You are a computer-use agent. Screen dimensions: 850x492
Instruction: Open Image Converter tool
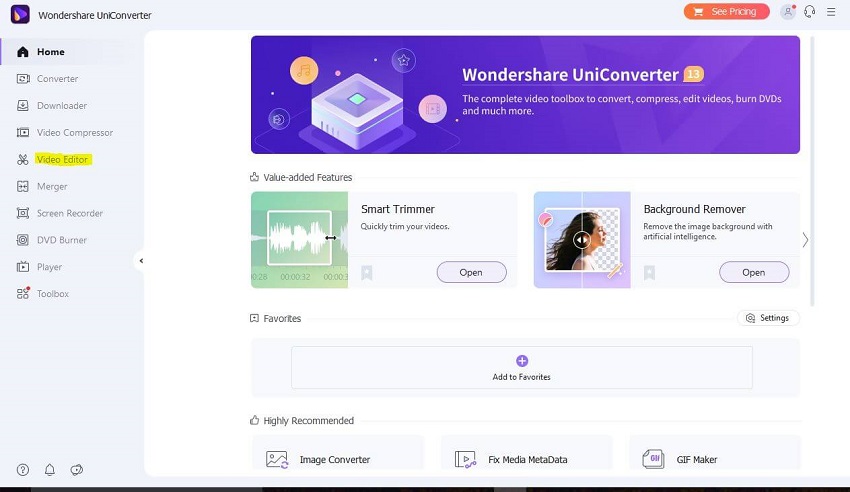(338, 452)
